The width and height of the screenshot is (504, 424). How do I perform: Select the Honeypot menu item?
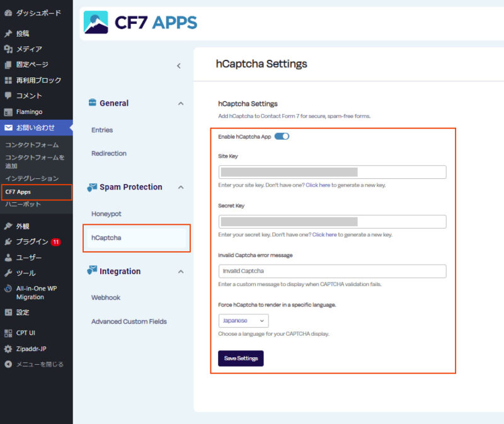point(106,214)
